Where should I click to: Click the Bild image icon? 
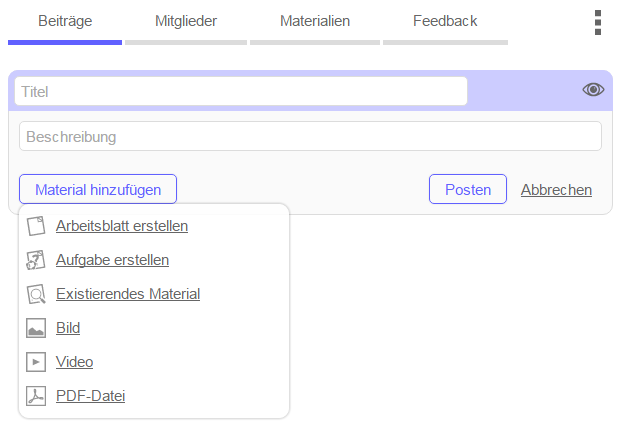tap(36, 328)
